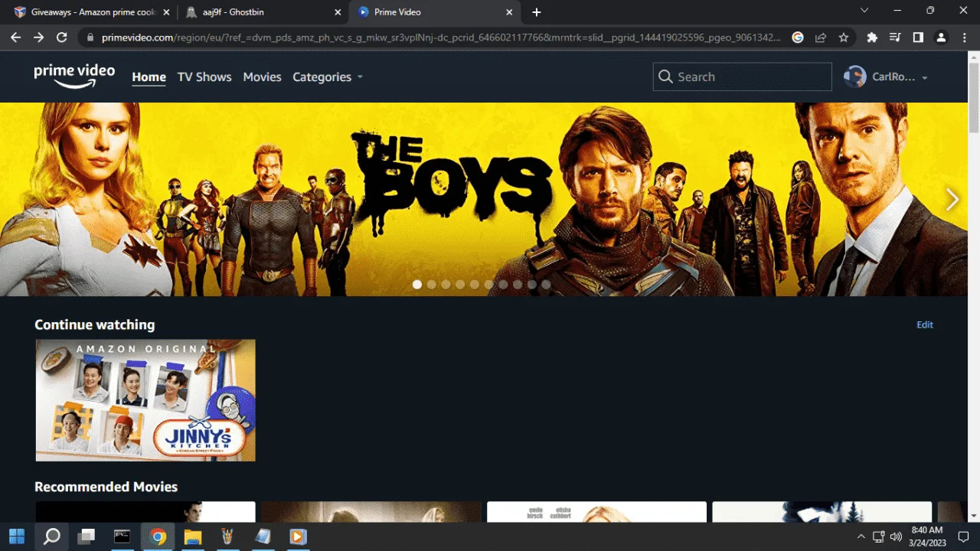This screenshot has height=551, width=980.
Task: Click the Recommended Movies heading
Action: point(106,487)
